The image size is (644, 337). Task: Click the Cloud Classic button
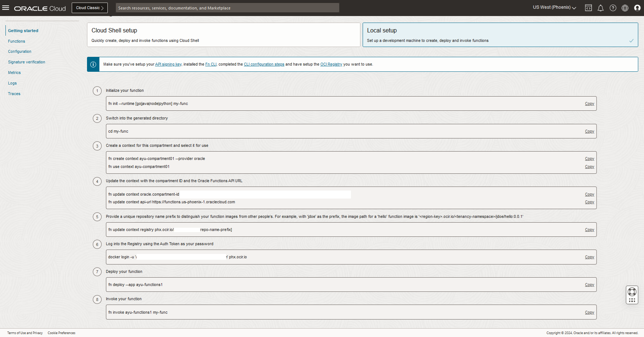(x=90, y=8)
